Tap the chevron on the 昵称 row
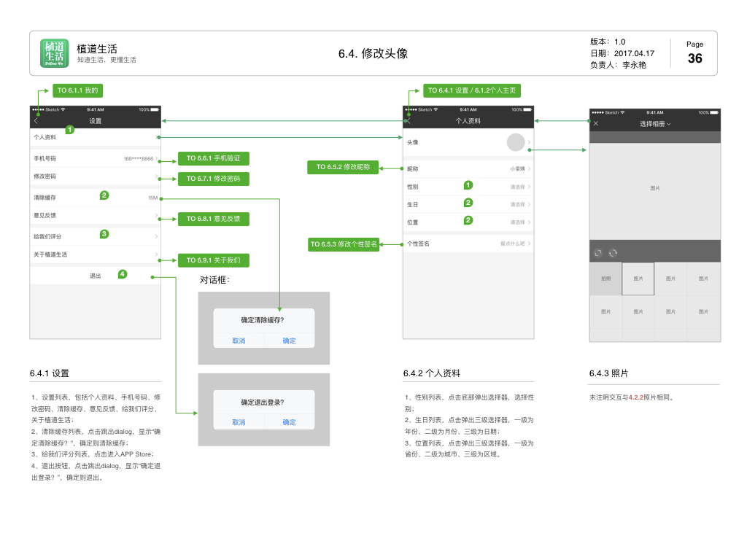 [530, 168]
